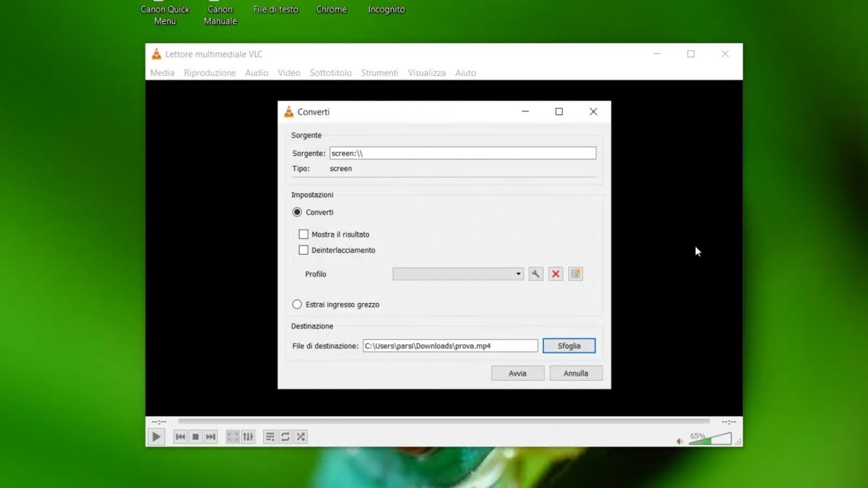This screenshot has width=868, height=488.
Task: Enable Deinterlacciamento checkbox
Action: (304, 250)
